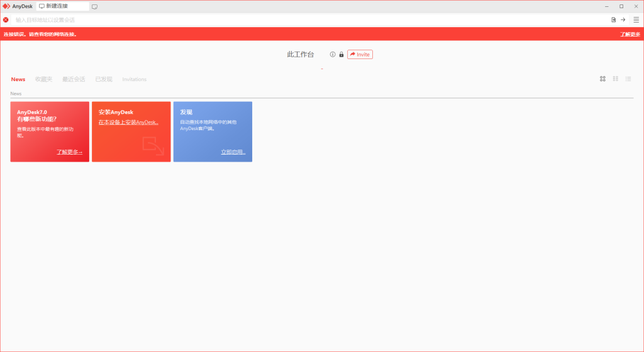This screenshot has width=644, height=352.
Task: Click 了解更多→ on AnyDesk7.0 card
Action: click(69, 151)
